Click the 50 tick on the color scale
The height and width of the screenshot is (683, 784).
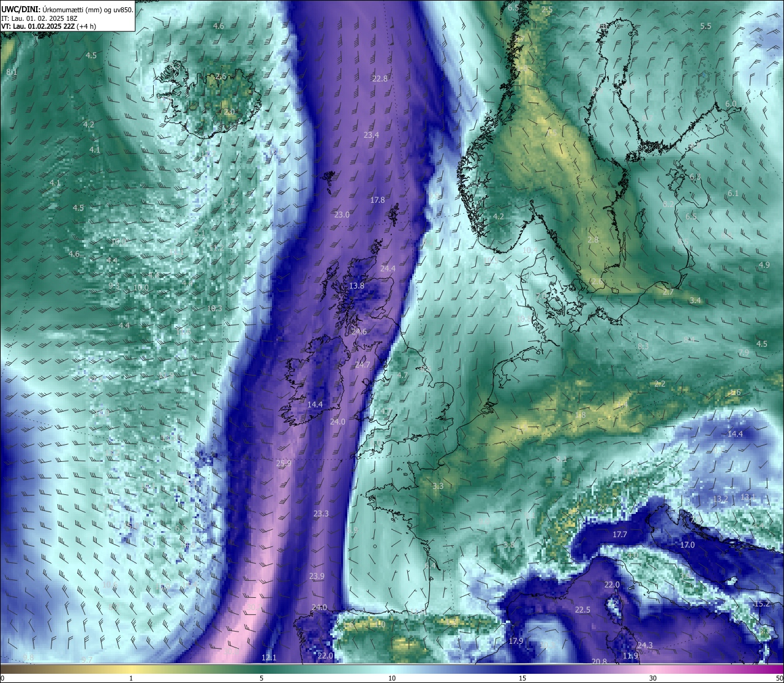click(779, 677)
